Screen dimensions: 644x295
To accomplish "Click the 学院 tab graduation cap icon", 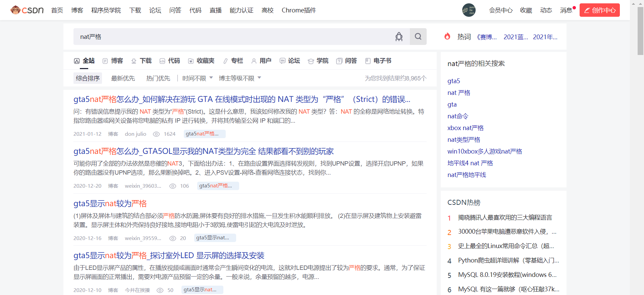I will click(x=311, y=61).
